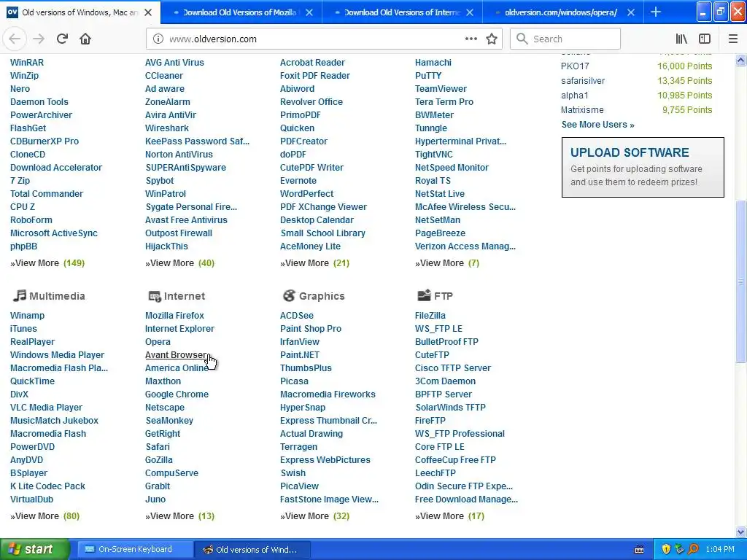The image size is (747, 560).
Task: Click the magnifier tray icon
Action: pos(693,549)
